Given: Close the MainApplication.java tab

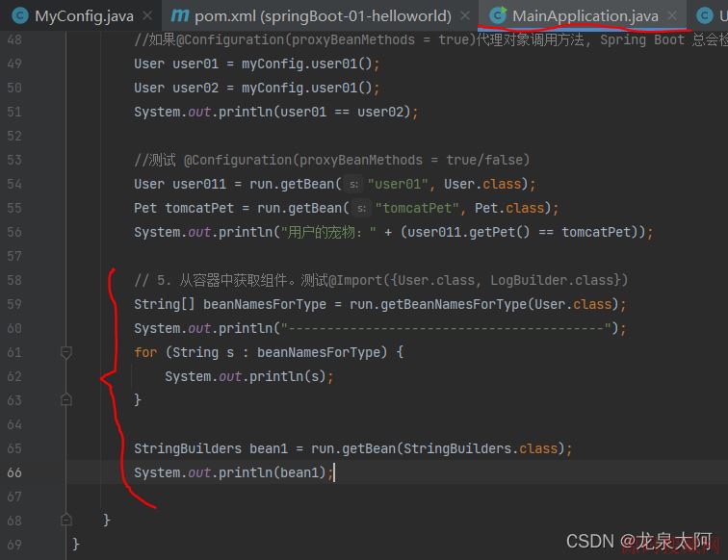Looking at the screenshot, I should 672,16.
